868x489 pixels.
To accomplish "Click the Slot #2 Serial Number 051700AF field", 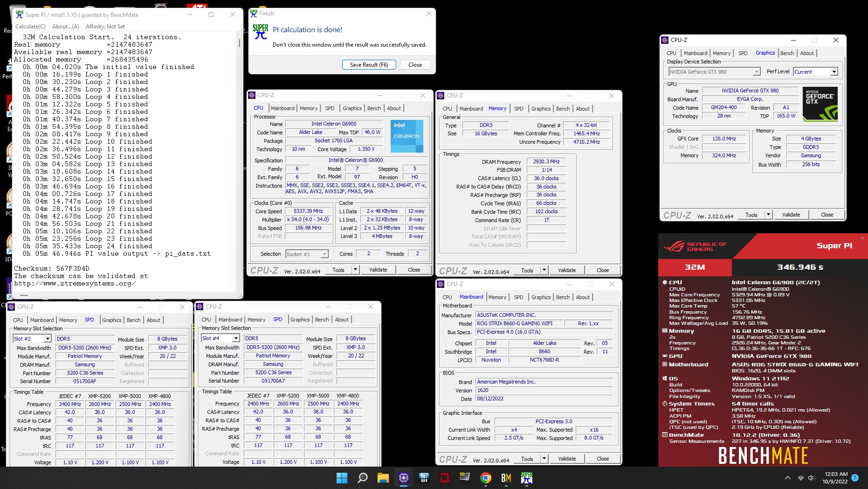I will 85,381.
